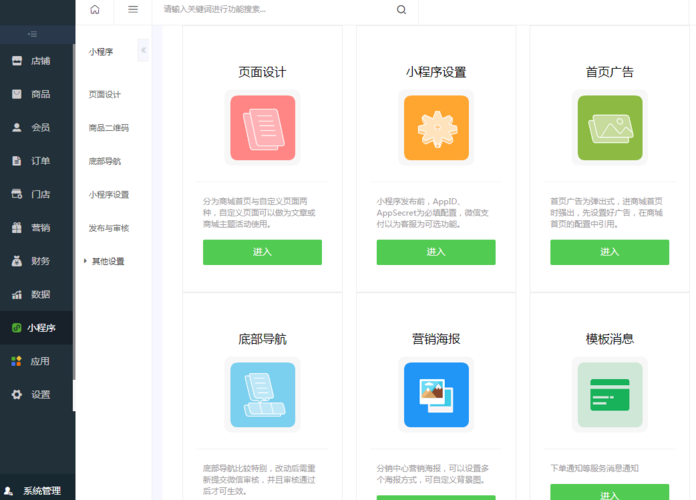The height and width of the screenshot is (500, 696).
Task: Open 会员 section in sidebar
Action: 36,127
